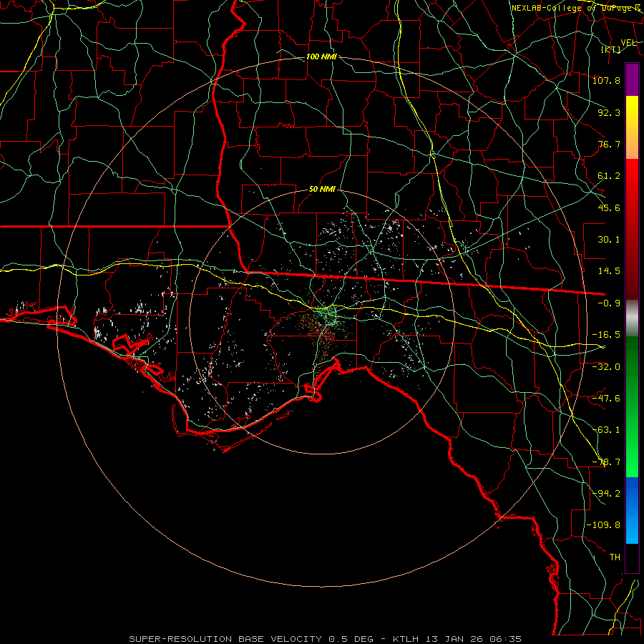
Task: Click the 61.2 velocity scale value
Action: tap(609, 176)
